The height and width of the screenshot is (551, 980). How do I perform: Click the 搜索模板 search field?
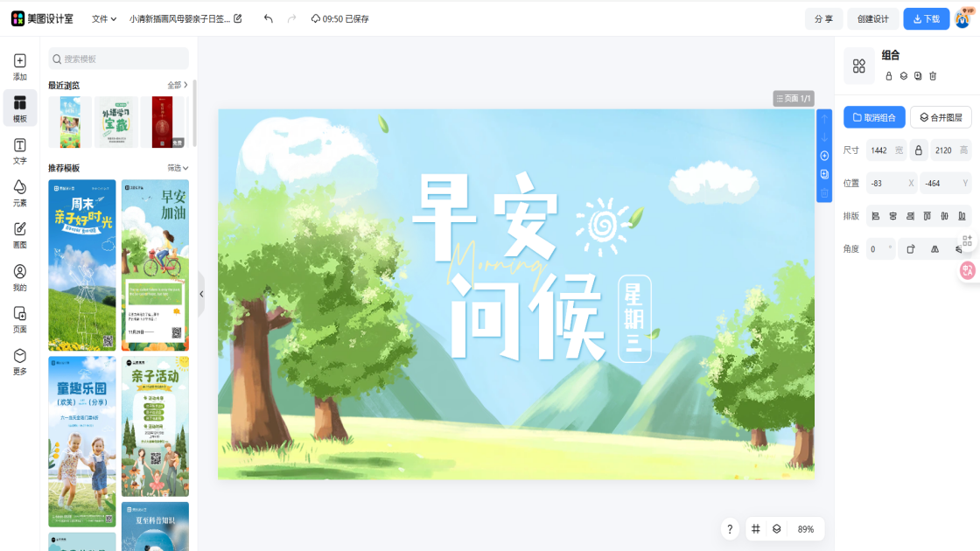click(x=118, y=59)
